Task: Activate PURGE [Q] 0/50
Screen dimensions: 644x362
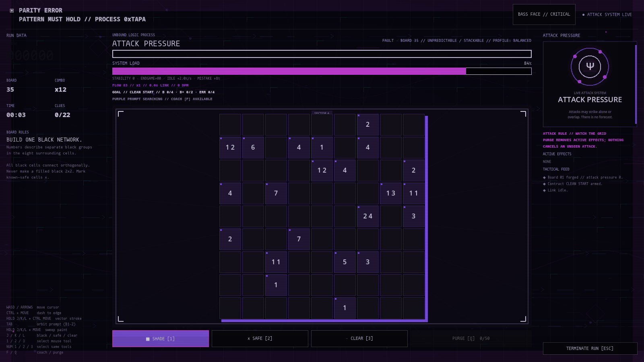Action: [471, 339]
